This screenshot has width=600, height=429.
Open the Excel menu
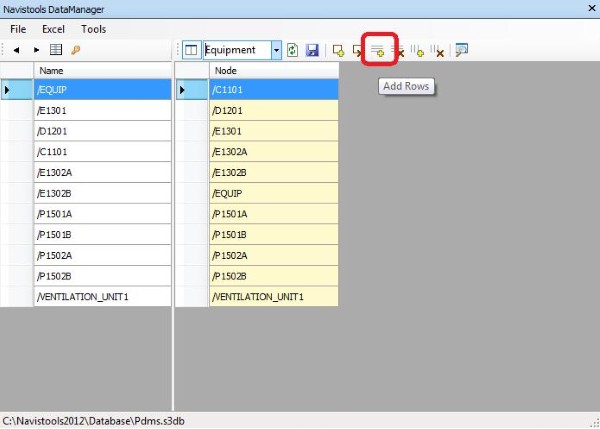click(x=53, y=30)
